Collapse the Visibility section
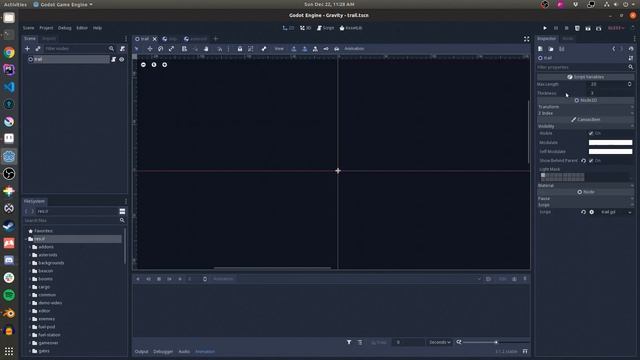This screenshot has width=640, height=360. (586, 127)
